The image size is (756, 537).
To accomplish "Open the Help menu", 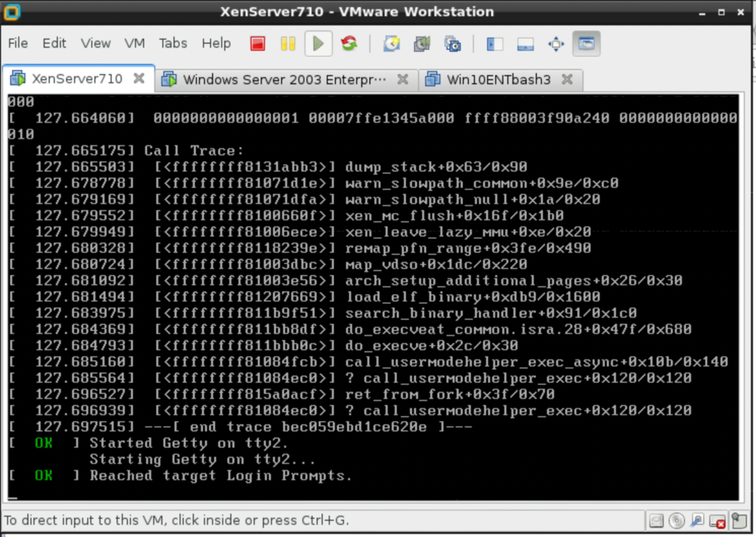I will [x=216, y=43].
